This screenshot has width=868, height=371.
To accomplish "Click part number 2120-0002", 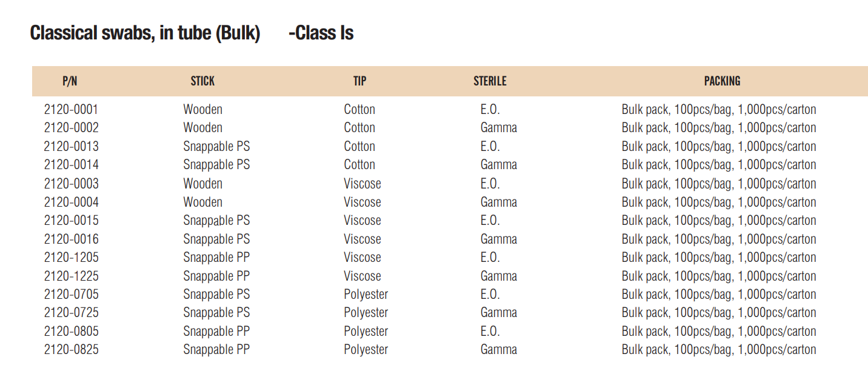I will [71, 128].
